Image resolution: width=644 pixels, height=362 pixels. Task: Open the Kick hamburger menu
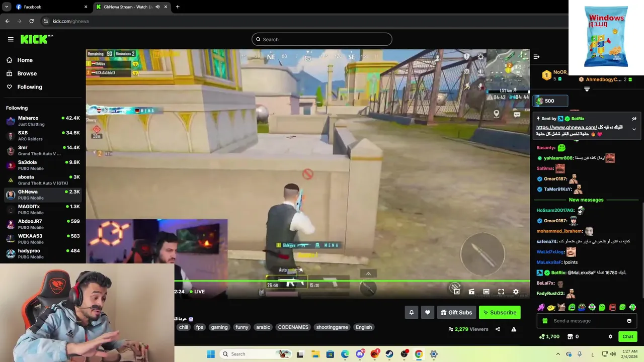point(11,39)
